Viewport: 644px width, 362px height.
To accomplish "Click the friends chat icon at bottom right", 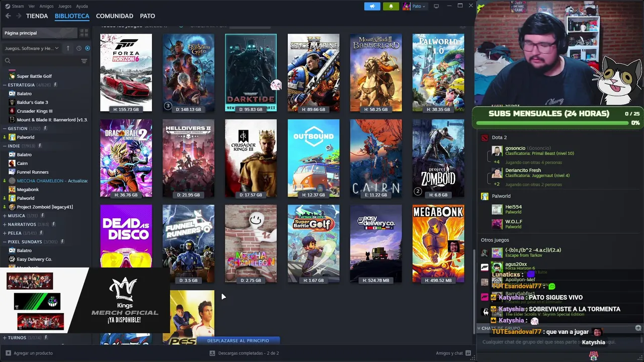I will (x=468, y=353).
